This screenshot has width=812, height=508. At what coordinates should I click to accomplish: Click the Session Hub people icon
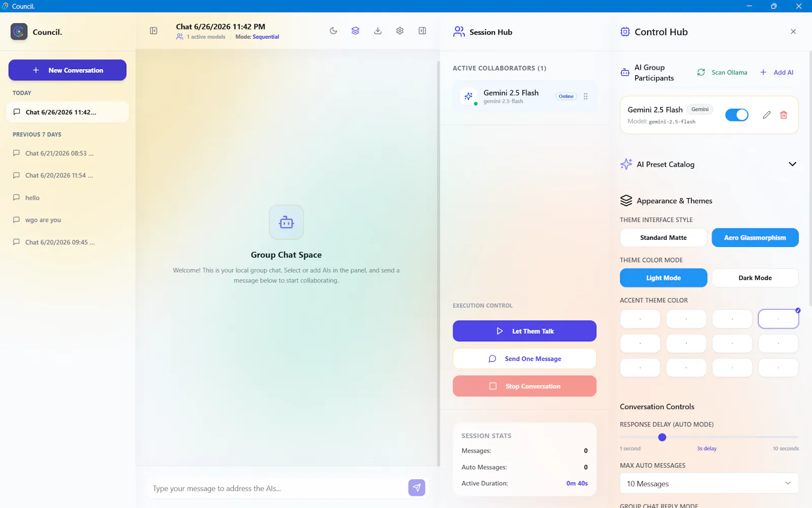point(459,31)
